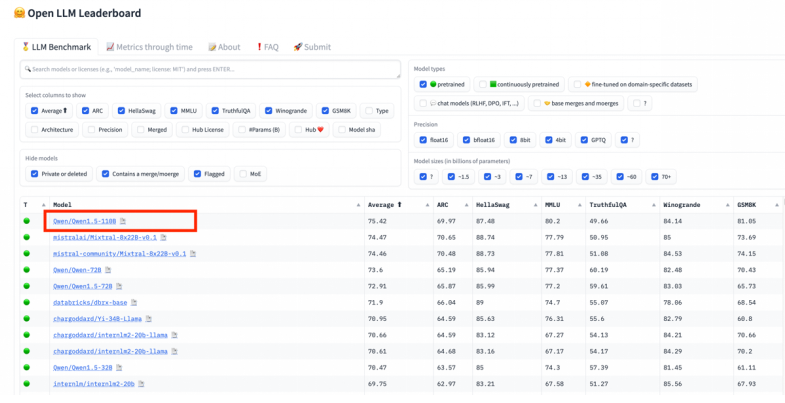Uncheck the float16 precision checkbox
Image resolution: width=785 pixels, height=403 pixels.
(x=423, y=140)
